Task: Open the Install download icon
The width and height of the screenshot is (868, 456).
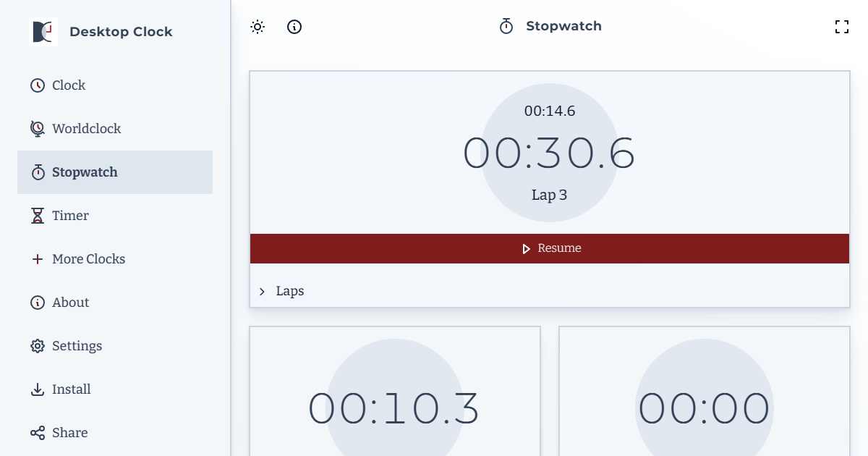Action: (x=37, y=389)
